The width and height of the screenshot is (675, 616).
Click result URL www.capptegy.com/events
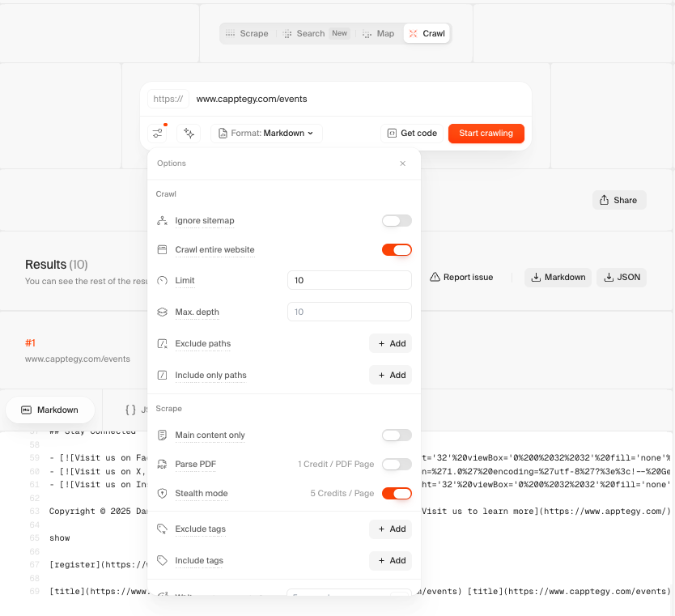[x=78, y=359]
